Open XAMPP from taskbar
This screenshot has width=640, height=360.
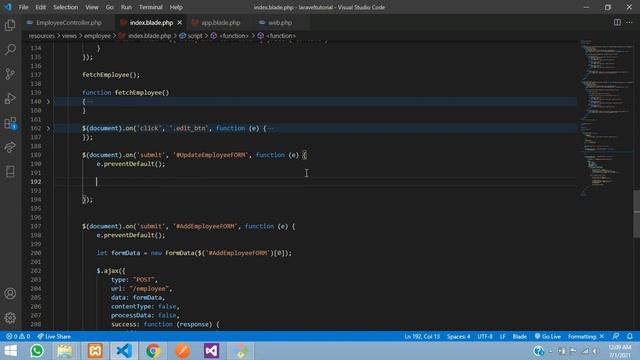click(x=95, y=351)
